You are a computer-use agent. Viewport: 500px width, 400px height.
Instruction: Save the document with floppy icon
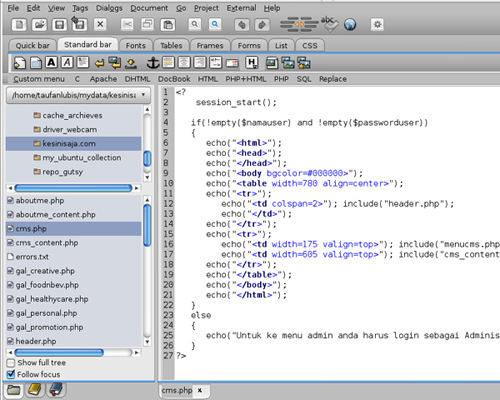(x=59, y=25)
